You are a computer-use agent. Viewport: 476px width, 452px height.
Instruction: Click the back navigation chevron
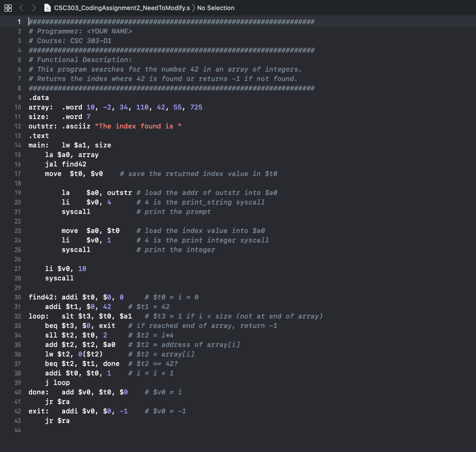click(21, 7)
